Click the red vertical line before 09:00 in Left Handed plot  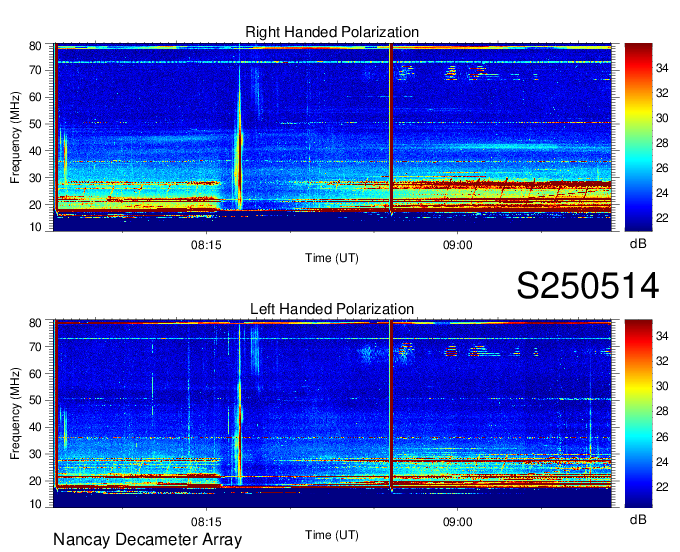pos(391,405)
